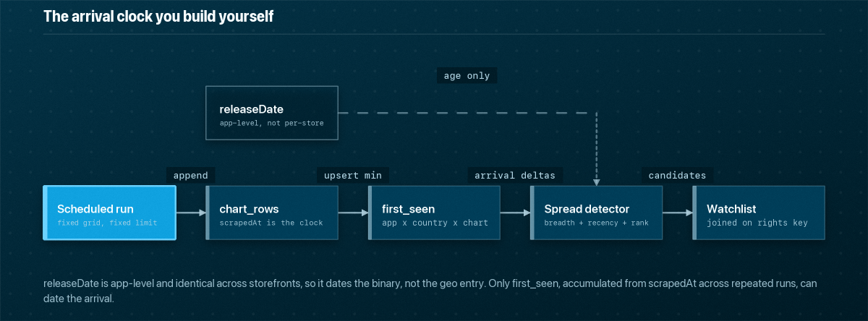Click the "upsert min" edge label
The height and width of the screenshot is (321, 868).
pos(353,175)
